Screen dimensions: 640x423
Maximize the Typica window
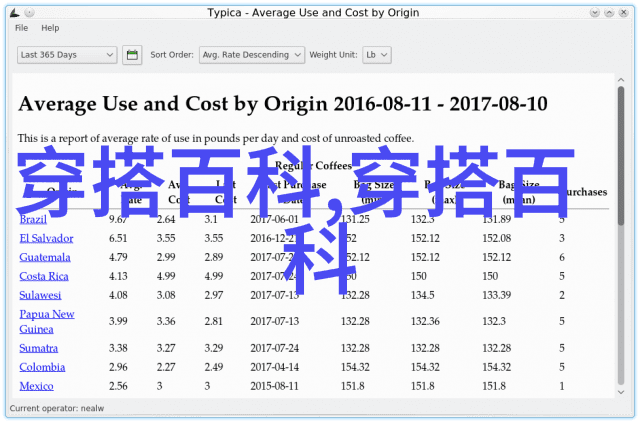(609, 13)
